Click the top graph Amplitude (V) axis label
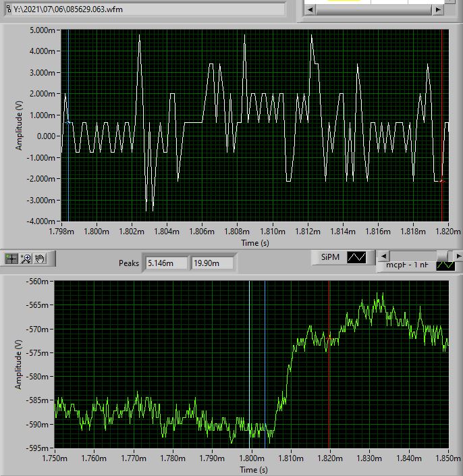The height and width of the screenshot is (476, 463). click(19, 126)
